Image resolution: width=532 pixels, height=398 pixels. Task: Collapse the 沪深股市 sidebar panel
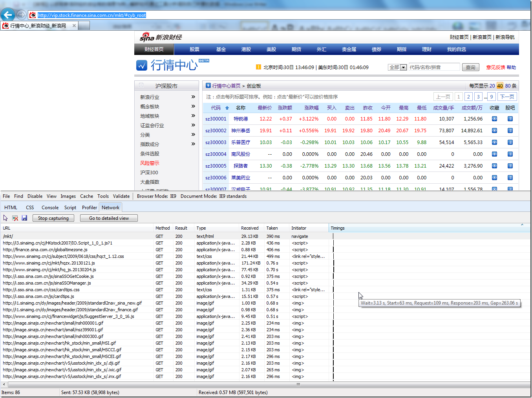click(141, 85)
